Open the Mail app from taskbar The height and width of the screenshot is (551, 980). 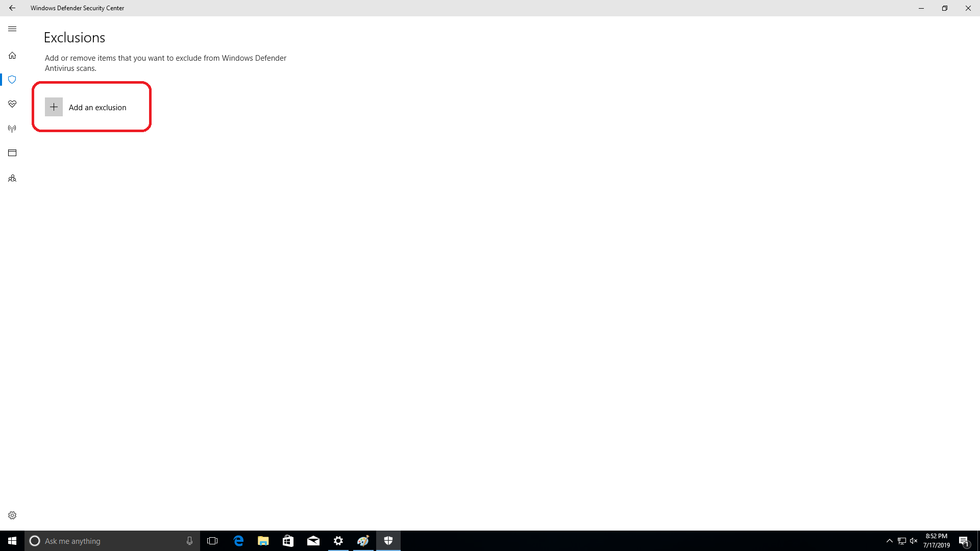click(x=313, y=541)
